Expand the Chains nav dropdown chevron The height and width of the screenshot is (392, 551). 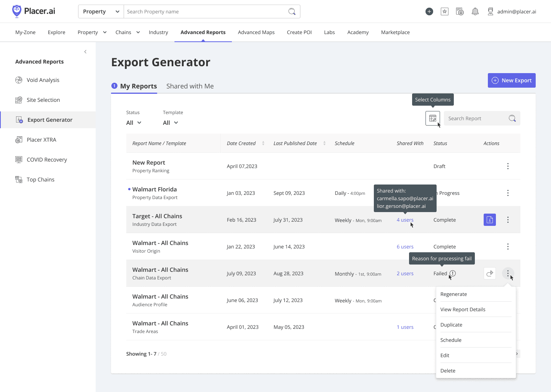click(138, 32)
